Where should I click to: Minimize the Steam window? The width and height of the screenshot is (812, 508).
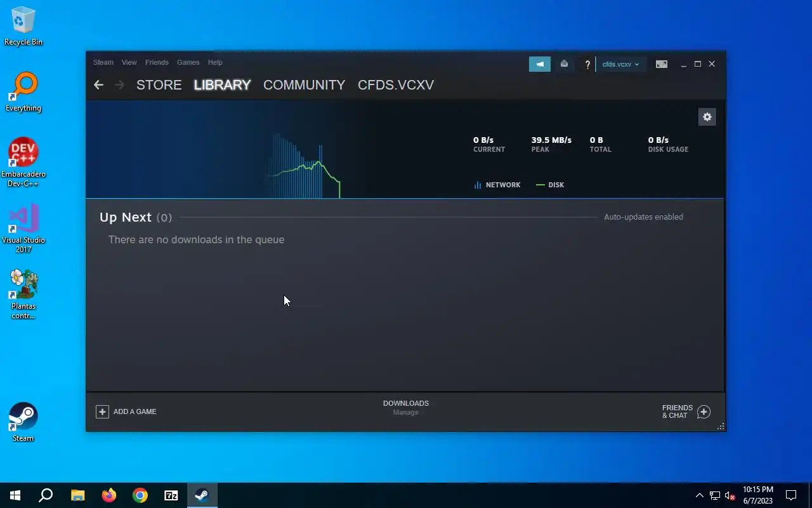point(683,64)
